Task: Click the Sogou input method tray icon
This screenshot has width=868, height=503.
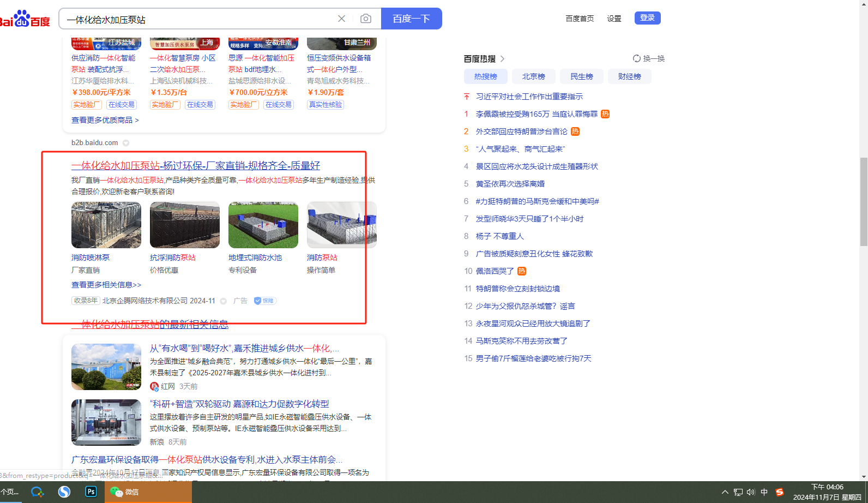Action: click(780, 492)
